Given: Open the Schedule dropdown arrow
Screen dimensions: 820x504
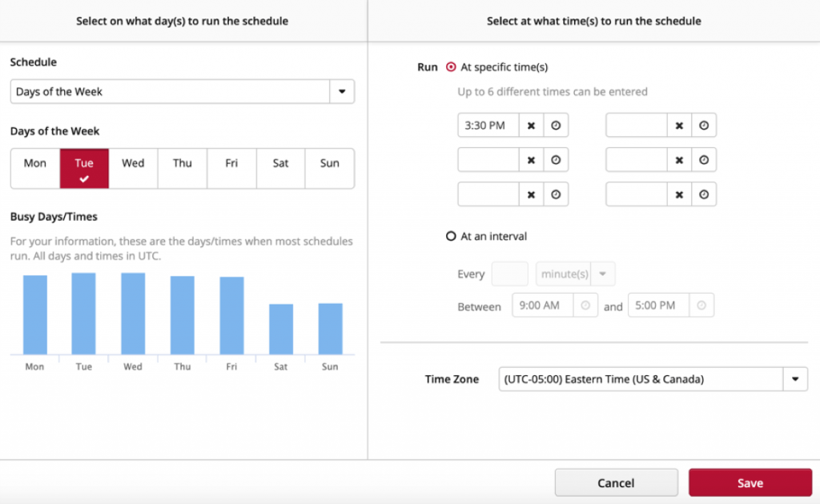Looking at the screenshot, I should (x=342, y=91).
